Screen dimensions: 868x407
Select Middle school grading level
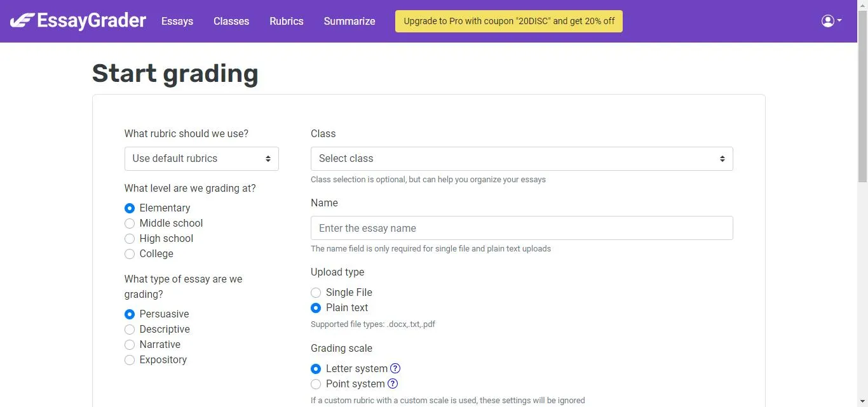[130, 224]
